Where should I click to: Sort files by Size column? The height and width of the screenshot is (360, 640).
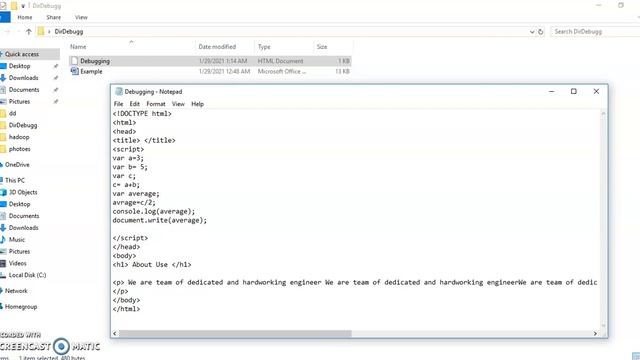(x=322, y=47)
